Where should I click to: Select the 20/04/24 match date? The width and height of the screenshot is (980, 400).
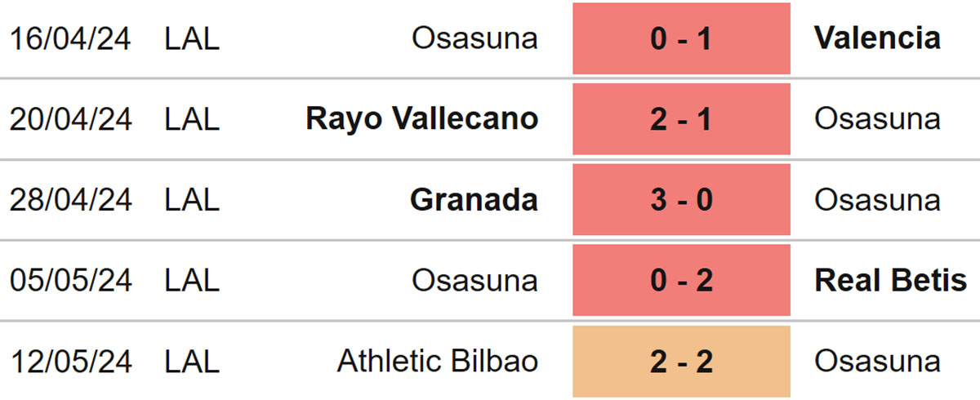[70, 119]
